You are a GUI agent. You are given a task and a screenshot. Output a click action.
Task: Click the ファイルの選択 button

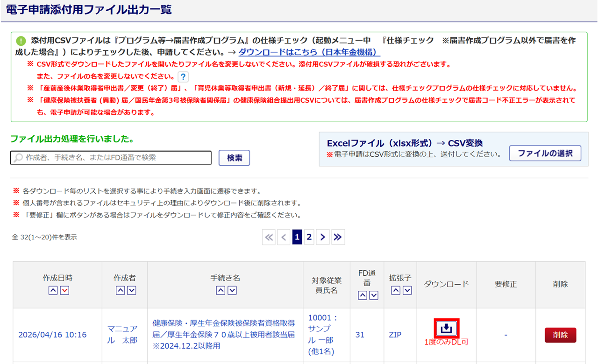545,153
